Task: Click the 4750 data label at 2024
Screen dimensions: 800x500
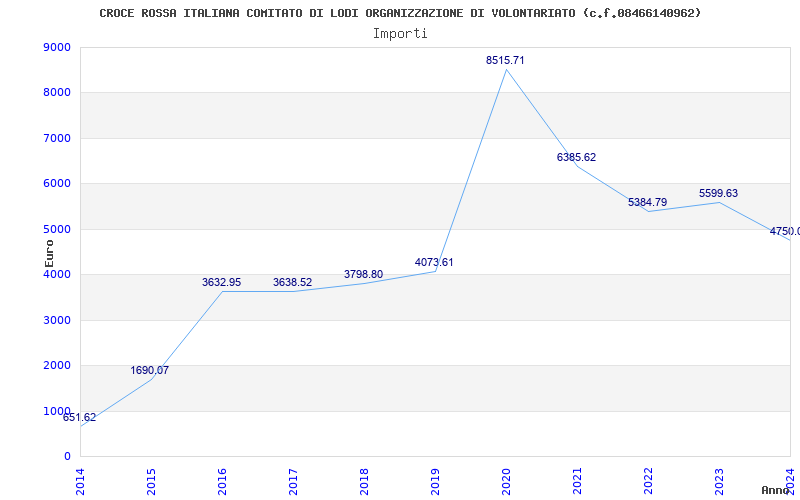Action: pos(785,232)
